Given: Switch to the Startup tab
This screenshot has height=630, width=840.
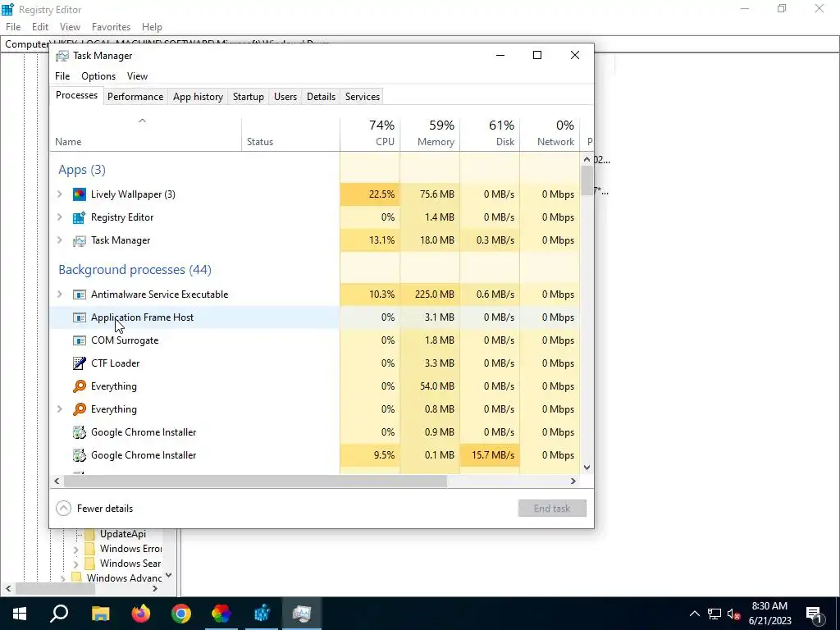Looking at the screenshot, I should tap(248, 97).
